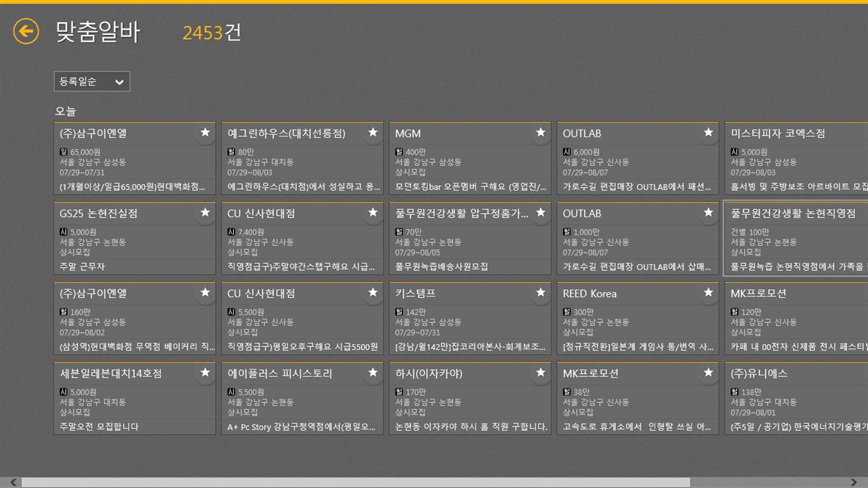Open (주)삼구이엔엘 무역점 베이커리 160만 card
The width and height of the screenshot is (868, 488).
coord(134,319)
